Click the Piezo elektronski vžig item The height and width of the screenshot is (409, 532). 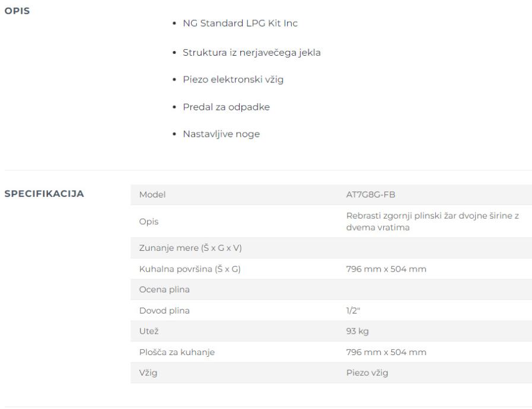233,79
